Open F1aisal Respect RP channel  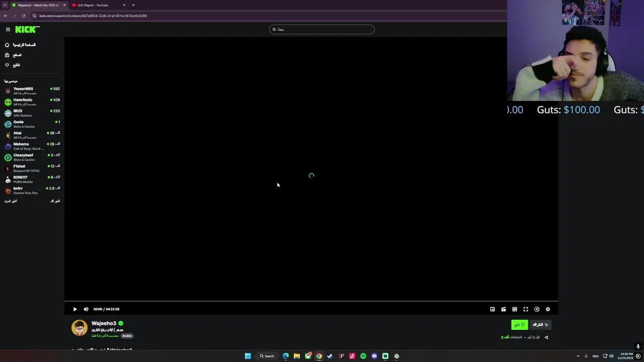click(32, 168)
